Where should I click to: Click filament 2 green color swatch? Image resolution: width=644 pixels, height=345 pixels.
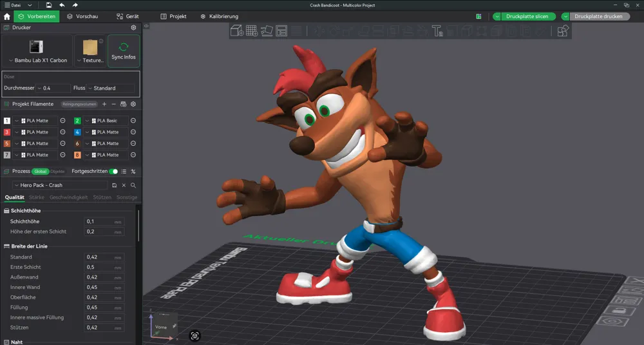coord(77,121)
